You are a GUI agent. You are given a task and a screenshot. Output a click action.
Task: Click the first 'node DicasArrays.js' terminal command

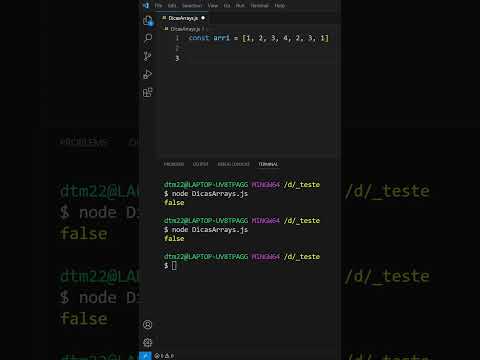coord(210,194)
